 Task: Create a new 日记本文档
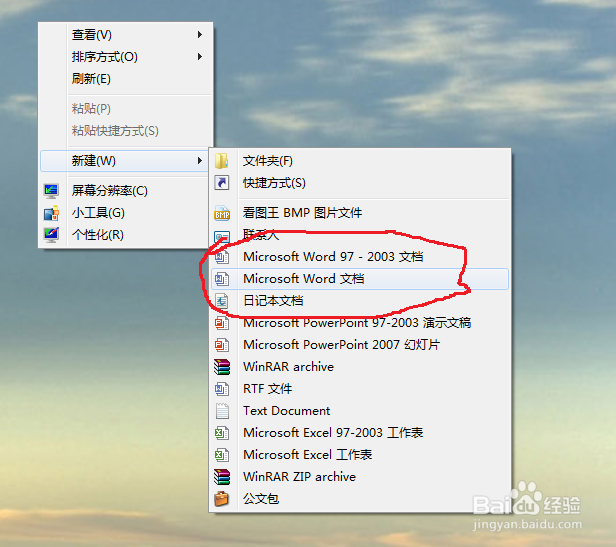[x=360, y=301]
